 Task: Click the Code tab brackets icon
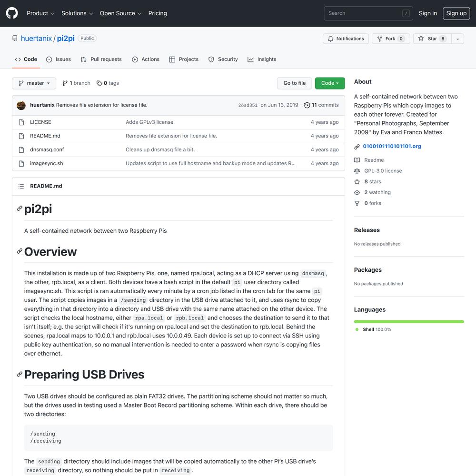pos(18,59)
